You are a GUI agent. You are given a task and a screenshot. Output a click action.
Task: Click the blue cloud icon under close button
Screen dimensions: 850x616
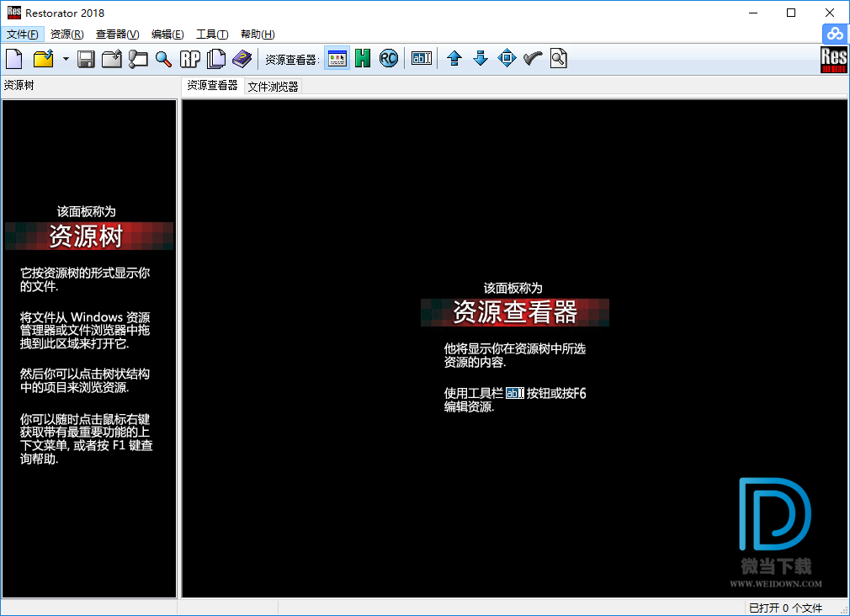(x=835, y=35)
